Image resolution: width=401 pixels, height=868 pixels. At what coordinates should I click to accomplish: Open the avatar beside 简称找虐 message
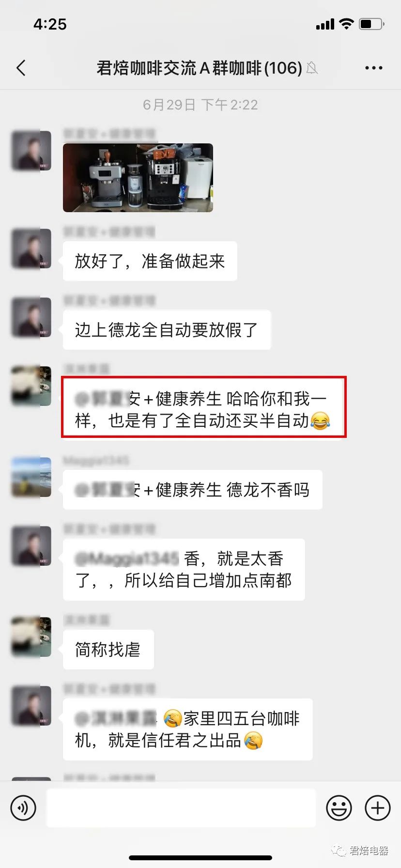click(x=31, y=637)
